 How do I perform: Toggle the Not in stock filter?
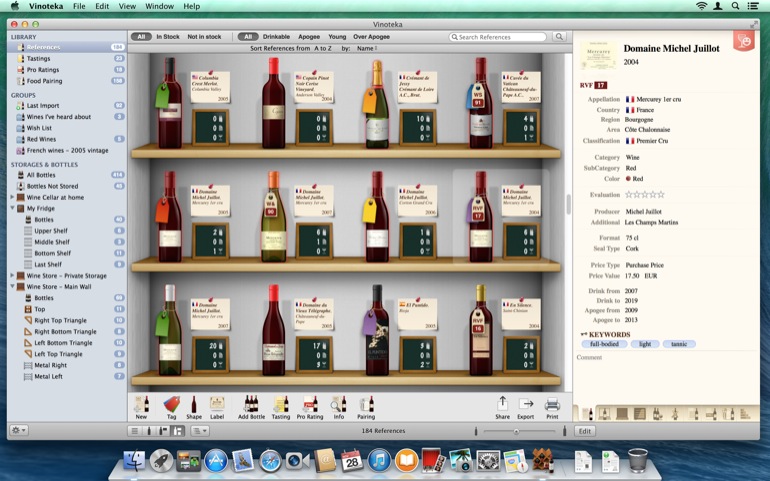[204, 36]
